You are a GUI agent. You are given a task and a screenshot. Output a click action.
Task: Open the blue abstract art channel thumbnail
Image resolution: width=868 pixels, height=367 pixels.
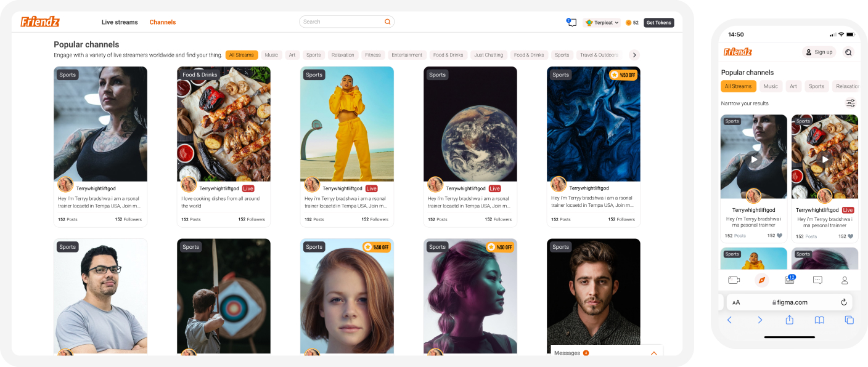click(594, 124)
